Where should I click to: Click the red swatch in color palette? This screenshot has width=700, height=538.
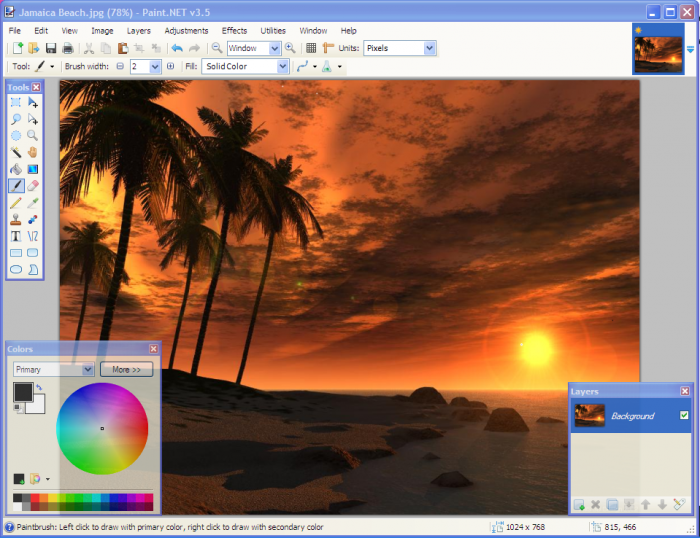pyautogui.click(x=36, y=497)
